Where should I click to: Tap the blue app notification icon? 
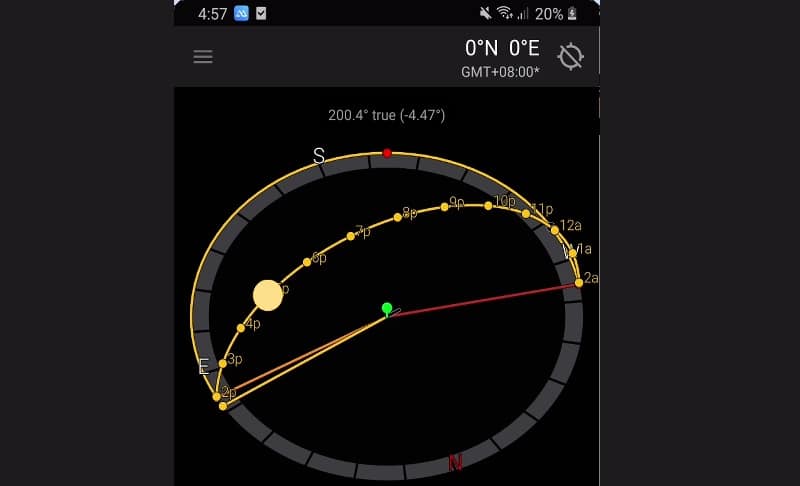click(241, 13)
